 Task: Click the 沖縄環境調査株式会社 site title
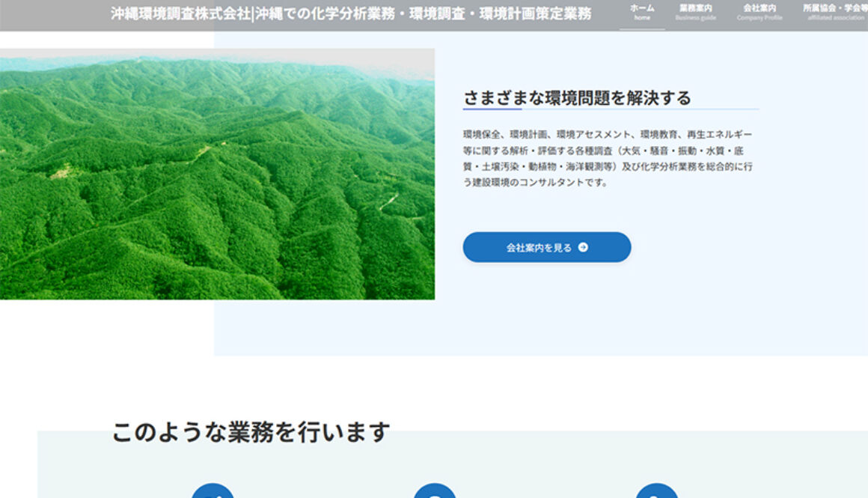tap(180, 14)
